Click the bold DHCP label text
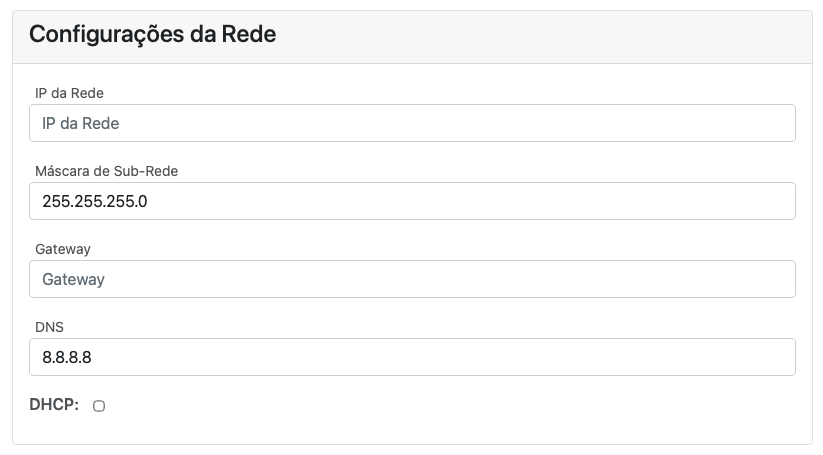Image resolution: width=823 pixels, height=455 pixels. click(x=56, y=405)
